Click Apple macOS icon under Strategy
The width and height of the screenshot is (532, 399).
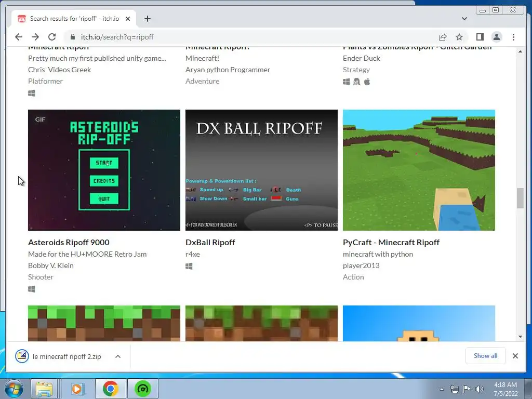tap(367, 82)
